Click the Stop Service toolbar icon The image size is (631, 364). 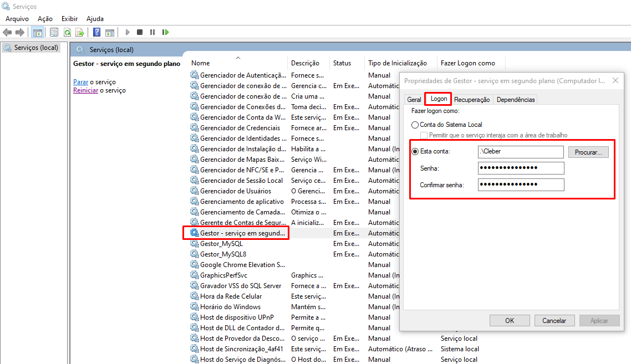tap(140, 32)
